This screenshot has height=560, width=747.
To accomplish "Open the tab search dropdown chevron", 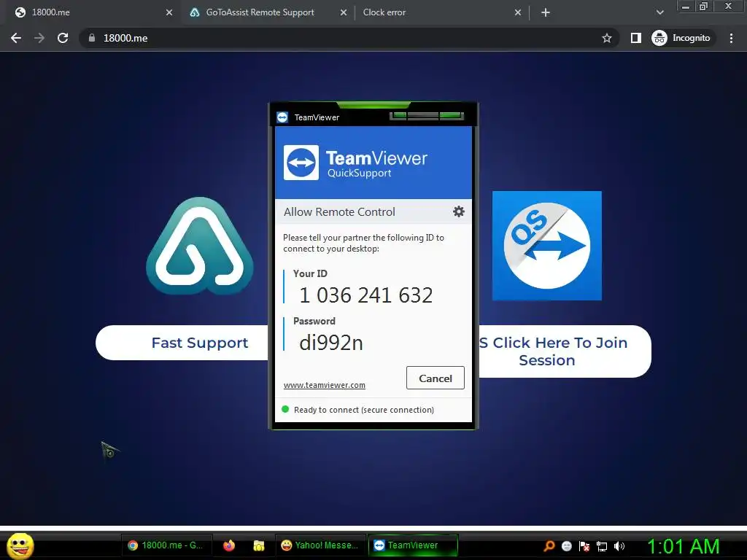I will pyautogui.click(x=659, y=13).
